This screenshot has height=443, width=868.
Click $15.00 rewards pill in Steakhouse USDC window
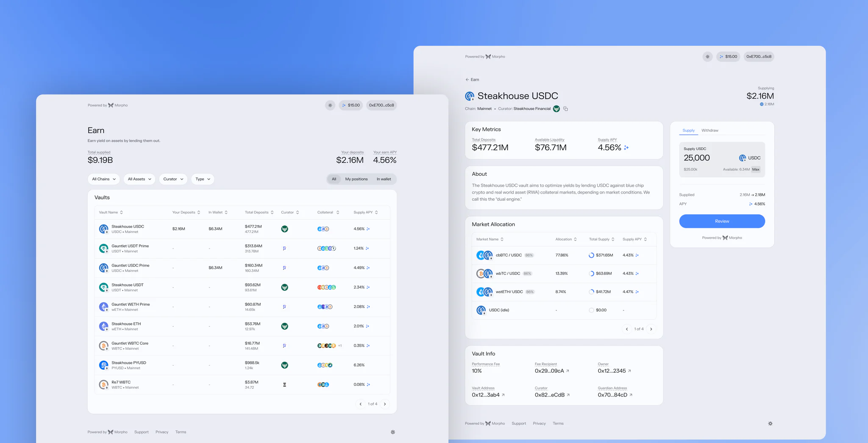pos(728,56)
